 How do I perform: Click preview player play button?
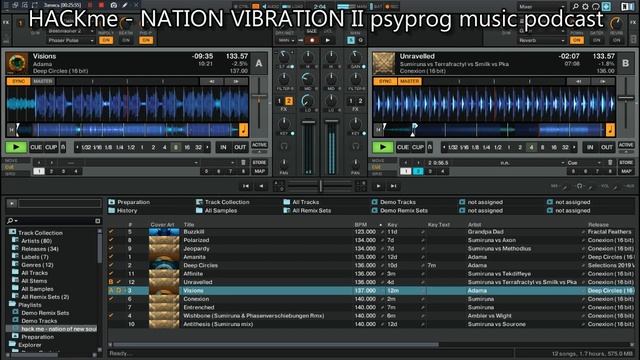tap(12, 203)
